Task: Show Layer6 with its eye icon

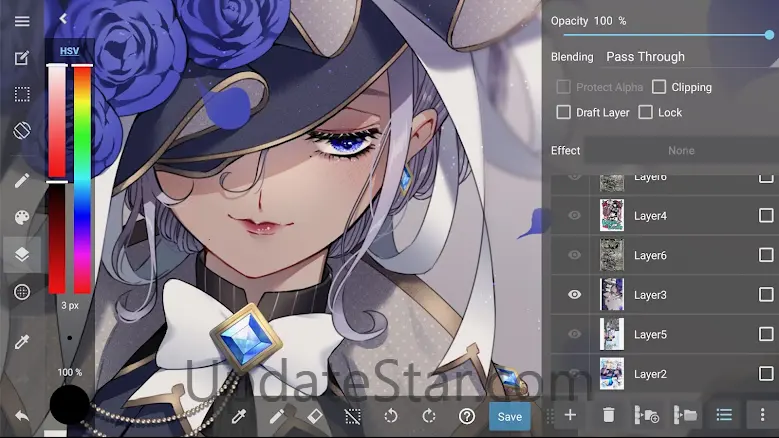Action: point(574,255)
